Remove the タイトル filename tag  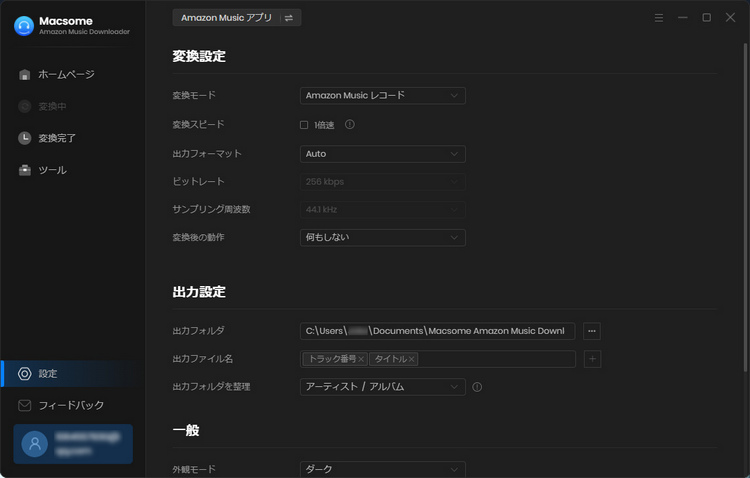coord(411,359)
